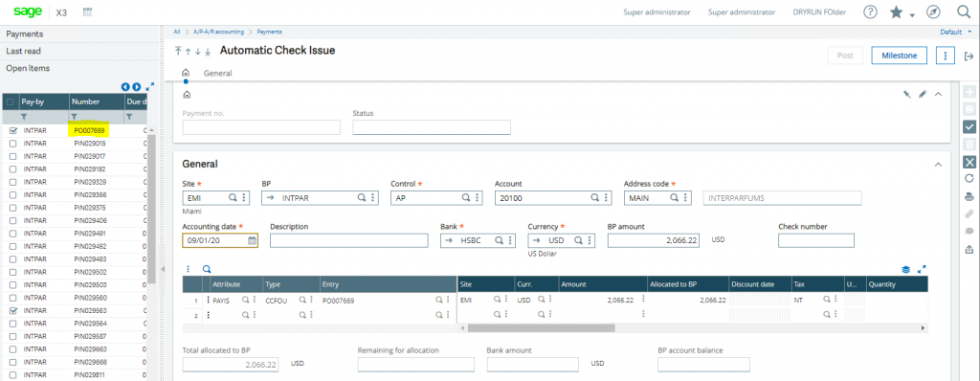The height and width of the screenshot is (381, 980).
Task: Click the X cancel icon in sidebar
Action: (969, 162)
